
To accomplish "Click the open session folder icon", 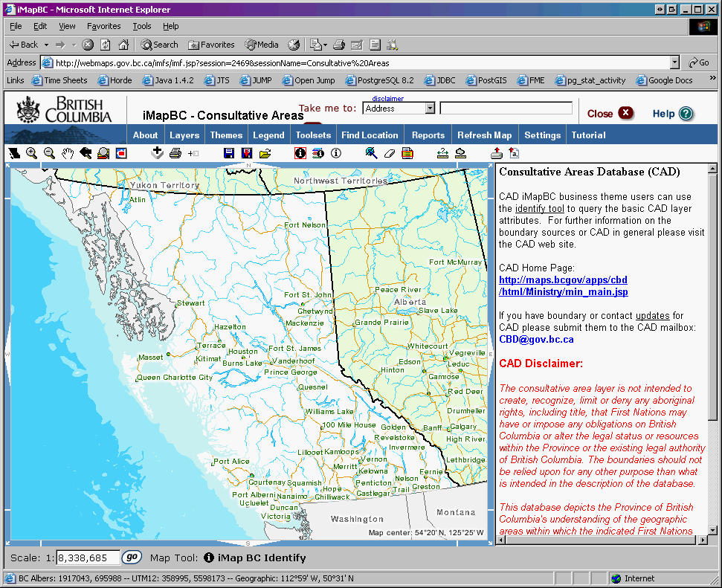I will tap(265, 153).
